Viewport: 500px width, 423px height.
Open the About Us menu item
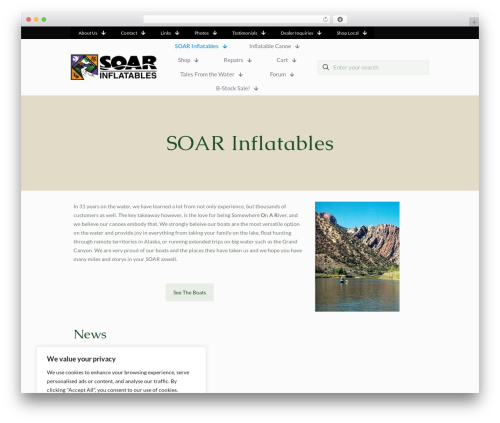pyautogui.click(x=88, y=33)
